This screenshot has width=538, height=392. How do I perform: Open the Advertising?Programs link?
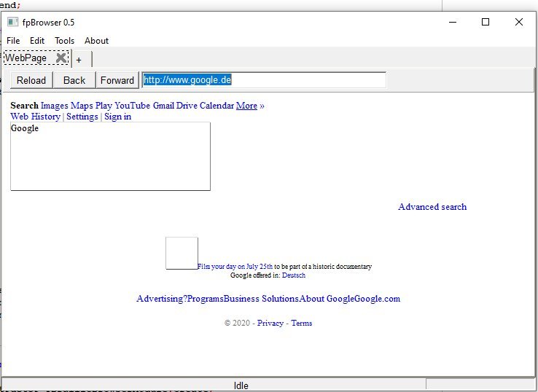180,299
